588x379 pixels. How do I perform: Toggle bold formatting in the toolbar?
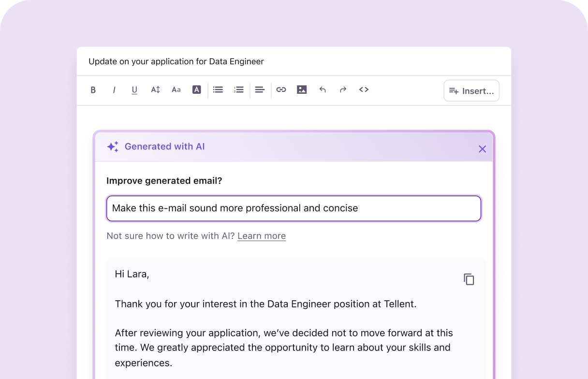[x=93, y=89]
